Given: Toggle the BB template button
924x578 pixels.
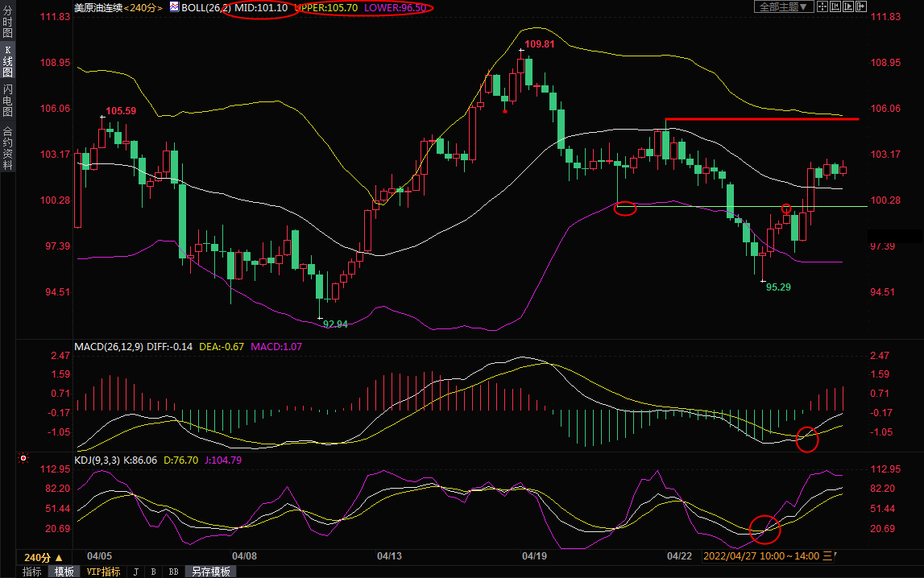Looking at the screenshot, I should (x=172, y=572).
